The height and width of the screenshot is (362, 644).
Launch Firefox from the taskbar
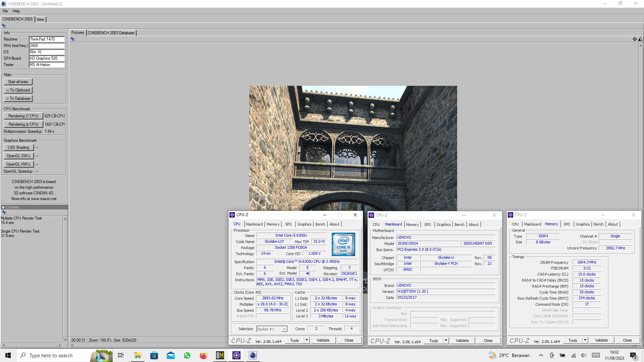pos(204,355)
